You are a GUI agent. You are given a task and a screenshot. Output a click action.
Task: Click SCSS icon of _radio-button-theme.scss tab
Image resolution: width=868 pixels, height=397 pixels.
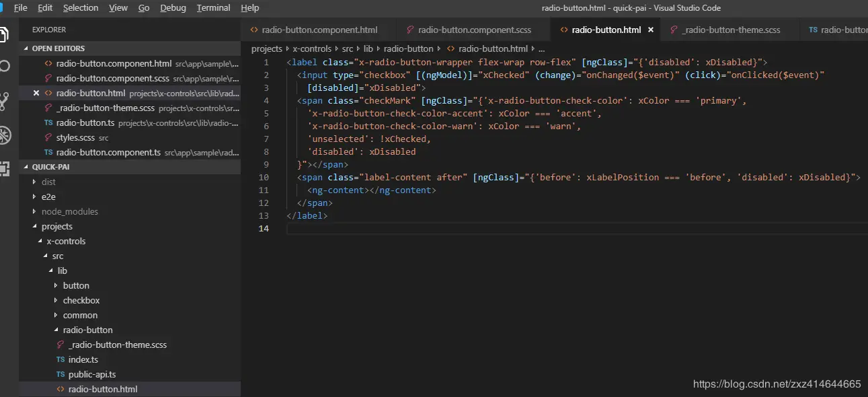(674, 30)
